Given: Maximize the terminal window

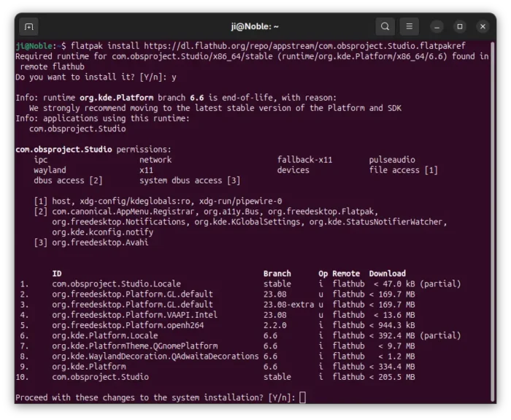Looking at the screenshot, I should point(460,27).
